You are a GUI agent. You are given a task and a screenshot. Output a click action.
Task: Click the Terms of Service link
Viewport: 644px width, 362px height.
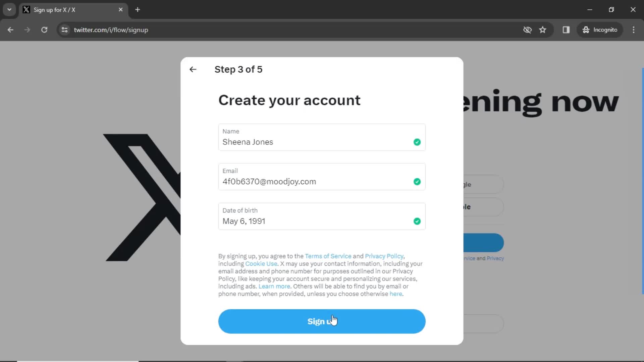click(328, 256)
